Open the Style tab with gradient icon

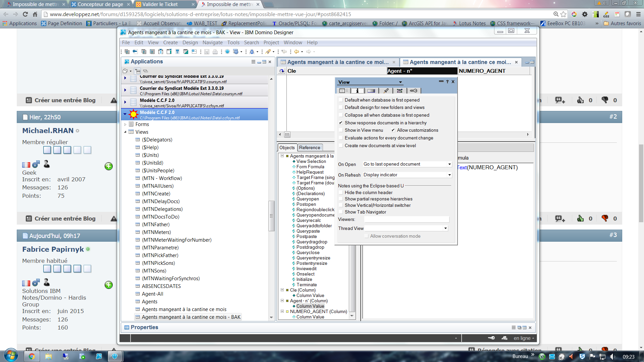click(371, 90)
